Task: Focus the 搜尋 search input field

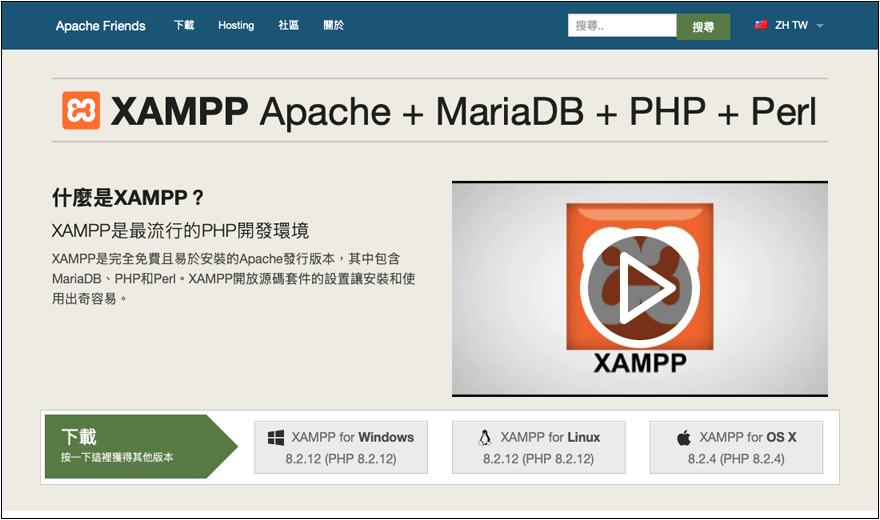Action: pos(622,26)
